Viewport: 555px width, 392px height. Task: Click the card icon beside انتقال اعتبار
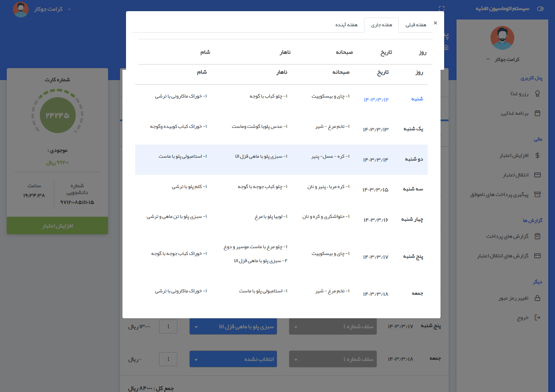(537, 175)
